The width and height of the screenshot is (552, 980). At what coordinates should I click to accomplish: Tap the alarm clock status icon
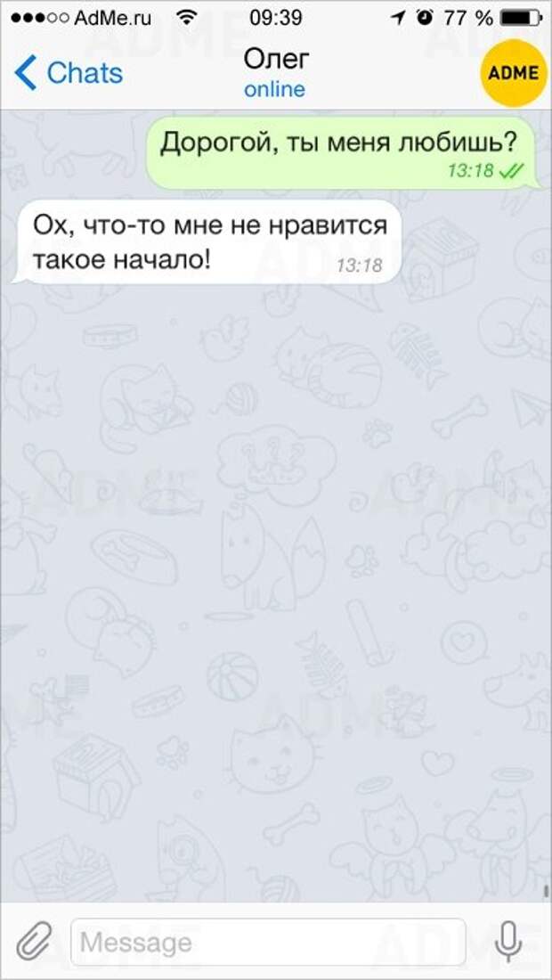click(x=426, y=18)
